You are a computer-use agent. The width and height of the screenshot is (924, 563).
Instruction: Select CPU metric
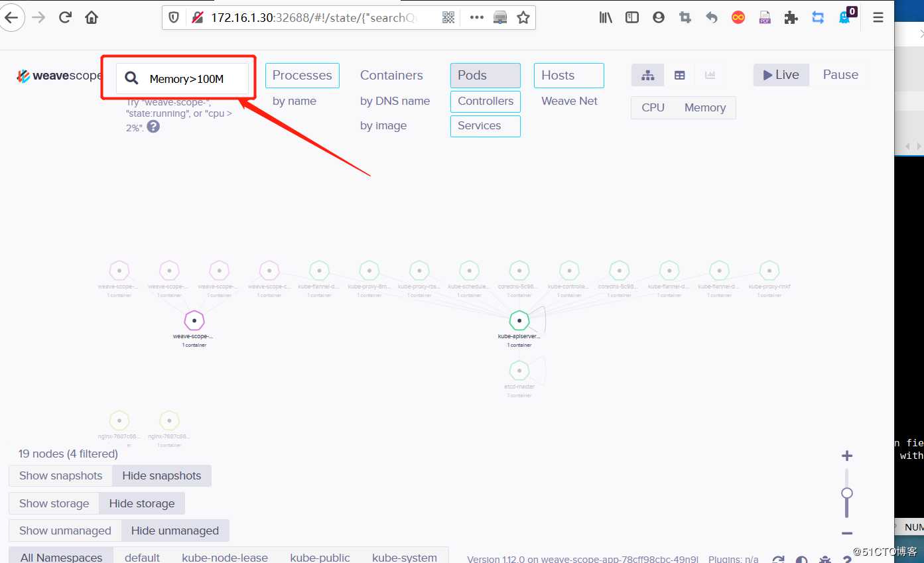click(x=653, y=107)
